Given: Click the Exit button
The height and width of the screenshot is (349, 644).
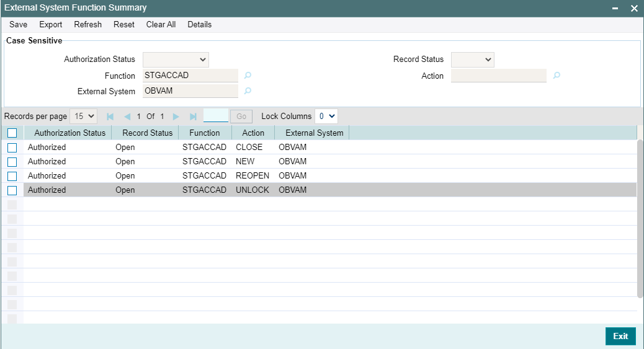Looking at the screenshot, I should click(620, 336).
